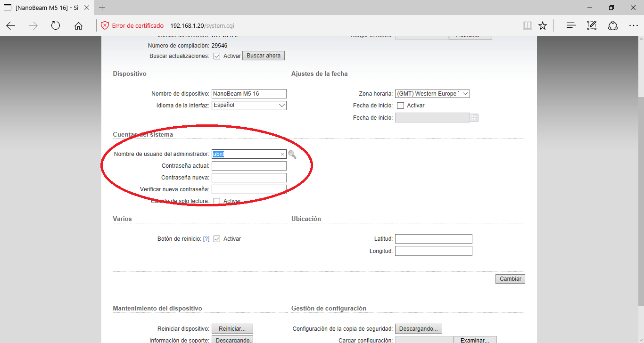This screenshot has height=343, width=644.
Task: Click the Cargar configuración file field
Action: (x=424, y=340)
